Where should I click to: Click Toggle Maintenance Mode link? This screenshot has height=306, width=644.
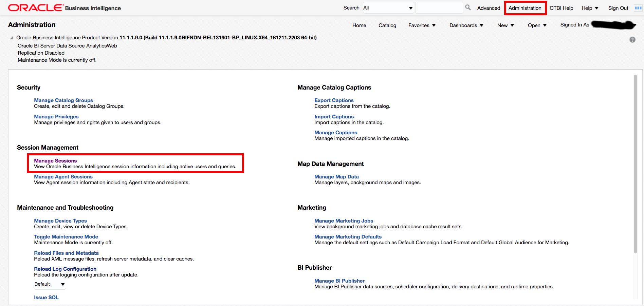tap(66, 237)
